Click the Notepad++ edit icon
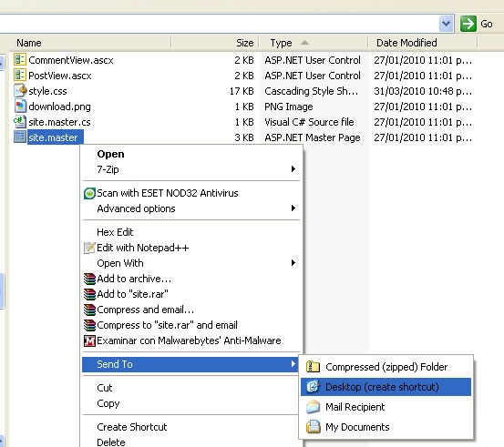The image size is (504, 447). (x=89, y=248)
